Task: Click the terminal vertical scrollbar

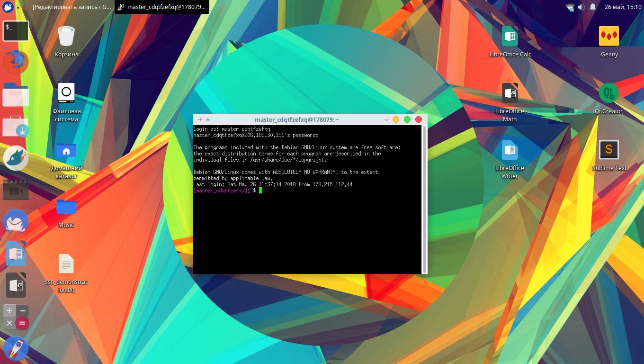Action: coord(425,199)
